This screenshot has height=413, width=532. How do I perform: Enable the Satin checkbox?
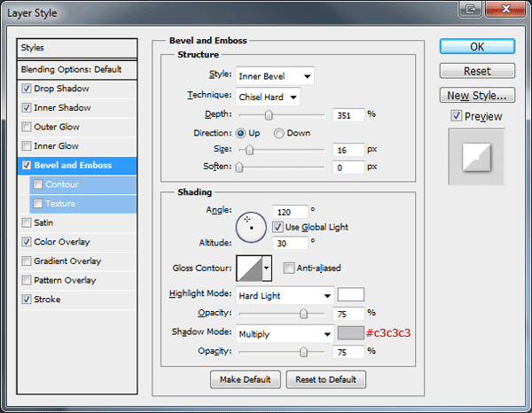coord(26,222)
